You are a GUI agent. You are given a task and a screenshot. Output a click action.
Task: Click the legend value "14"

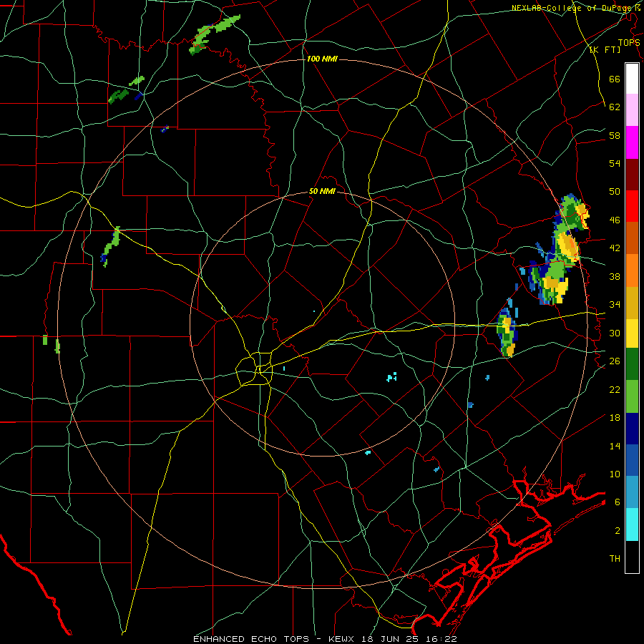tap(615, 446)
